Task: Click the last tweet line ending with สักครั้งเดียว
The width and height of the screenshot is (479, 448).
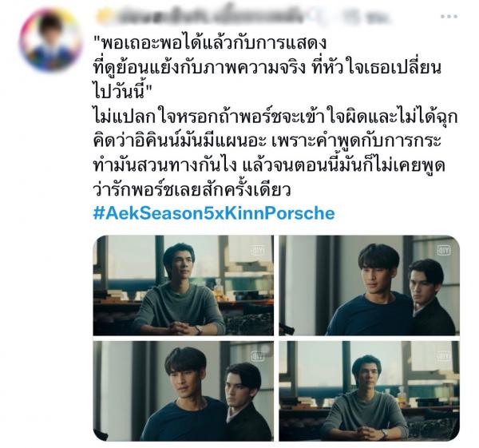Action: click(192, 190)
